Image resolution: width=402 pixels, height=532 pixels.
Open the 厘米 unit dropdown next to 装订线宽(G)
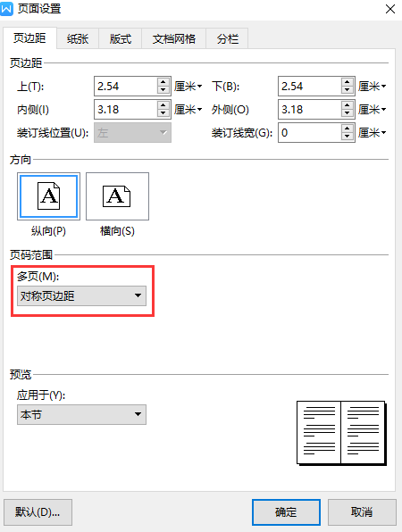(373, 132)
